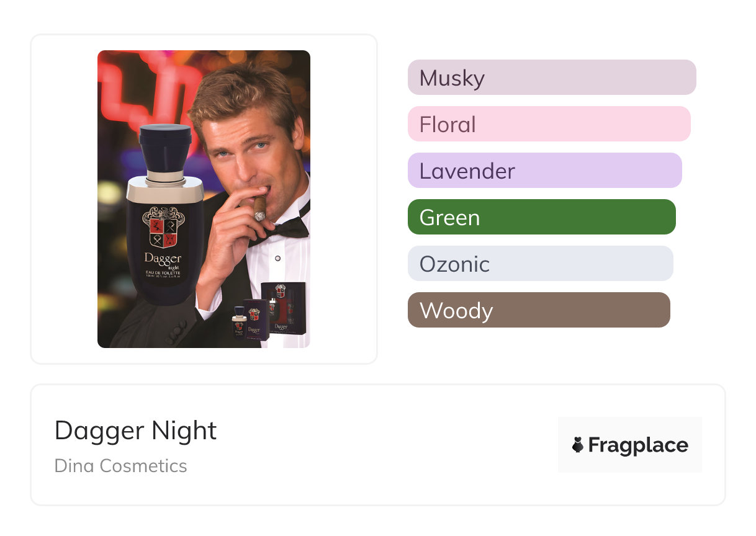The image size is (756, 536).
Task: Click the Fragplace perfume bottle logo icon
Action: pyautogui.click(x=578, y=445)
